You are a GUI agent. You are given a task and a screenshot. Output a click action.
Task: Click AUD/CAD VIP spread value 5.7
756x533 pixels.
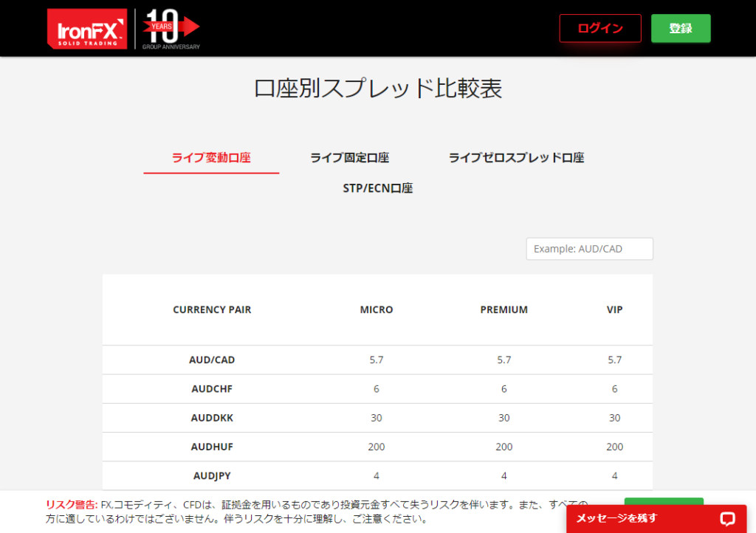[x=614, y=360]
